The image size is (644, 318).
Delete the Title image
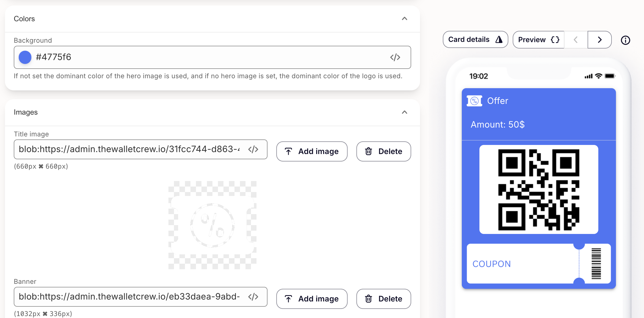[383, 151]
